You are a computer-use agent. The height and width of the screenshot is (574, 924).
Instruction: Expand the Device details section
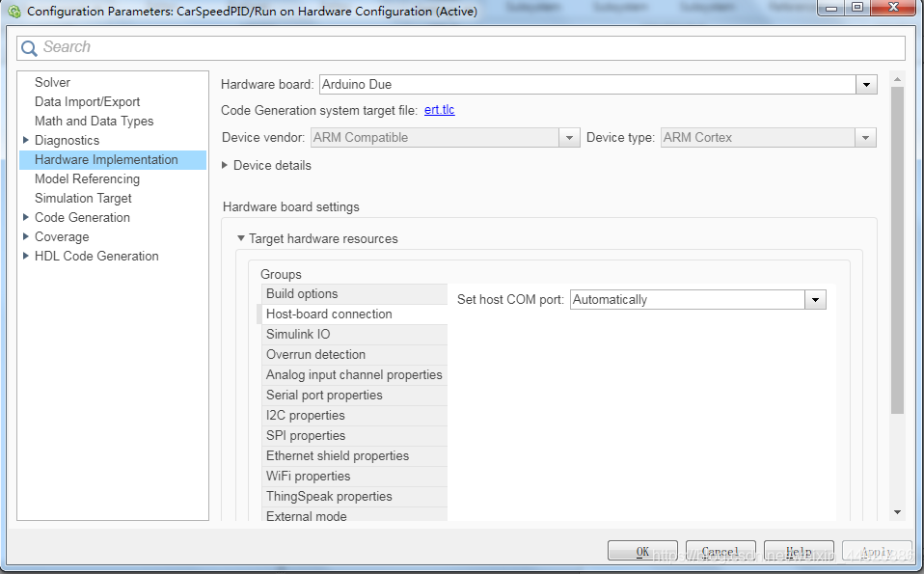click(225, 166)
